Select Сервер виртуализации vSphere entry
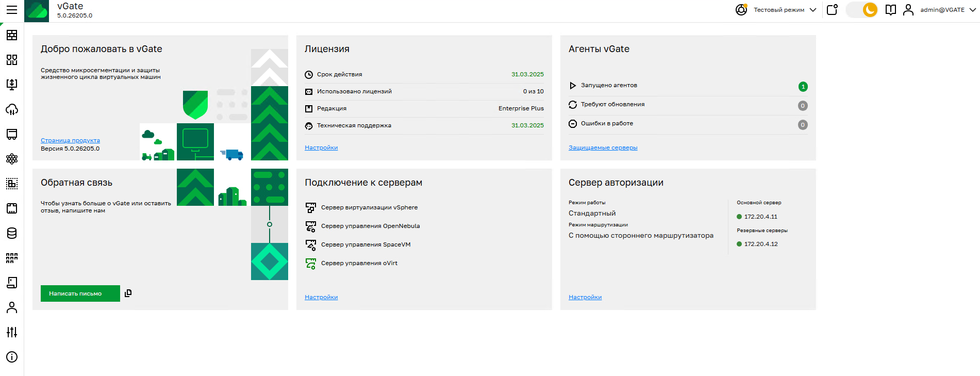The width and height of the screenshot is (980, 376). pyautogui.click(x=369, y=207)
